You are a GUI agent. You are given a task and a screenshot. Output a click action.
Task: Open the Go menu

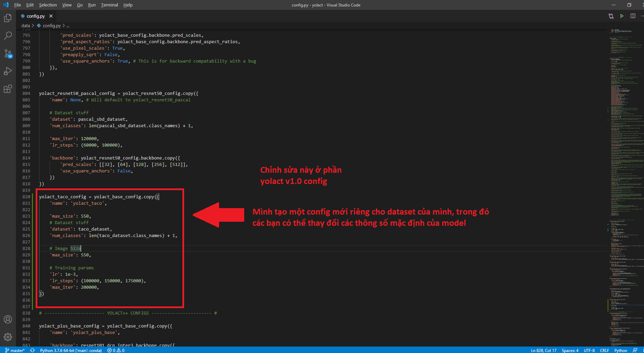(x=80, y=5)
